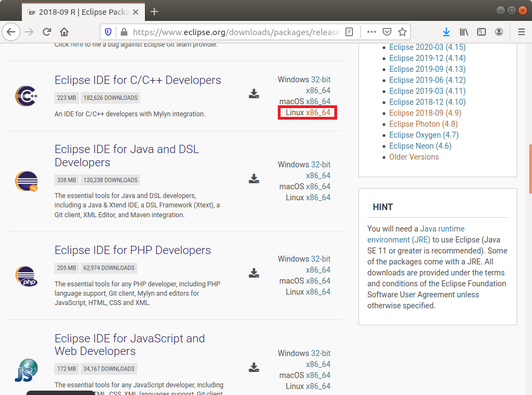The image size is (532, 395).
Task: Toggle the sidebar view
Action: pos(481,32)
